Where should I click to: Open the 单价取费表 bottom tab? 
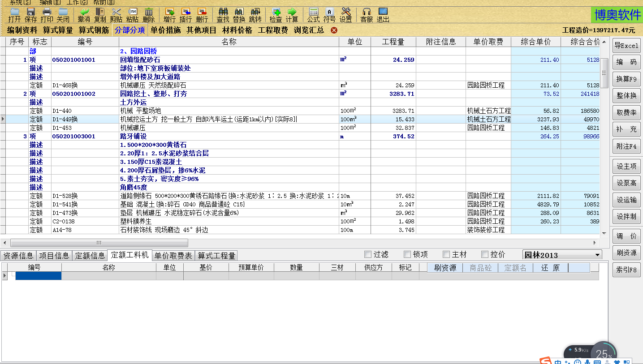click(173, 256)
